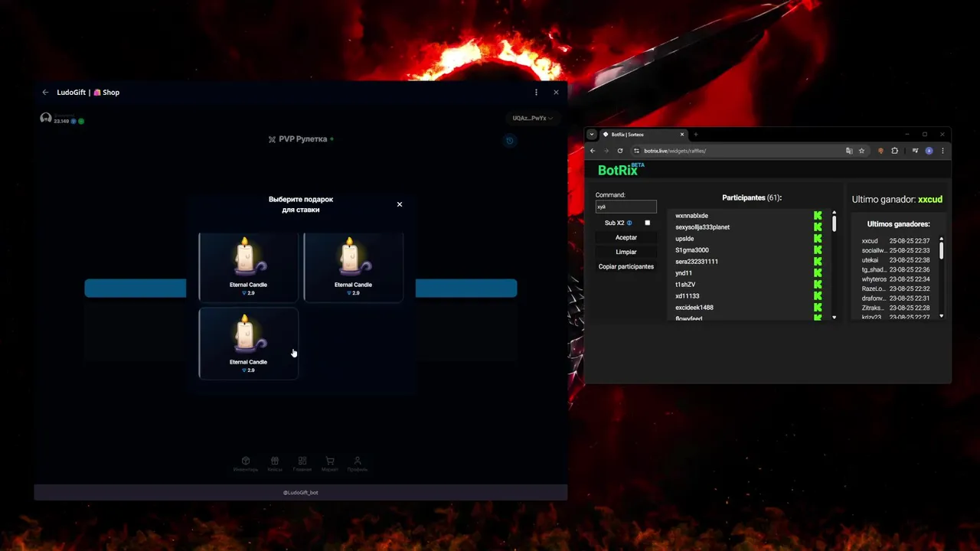
Task: Open the Chrome three-dot menu
Action: (942, 151)
